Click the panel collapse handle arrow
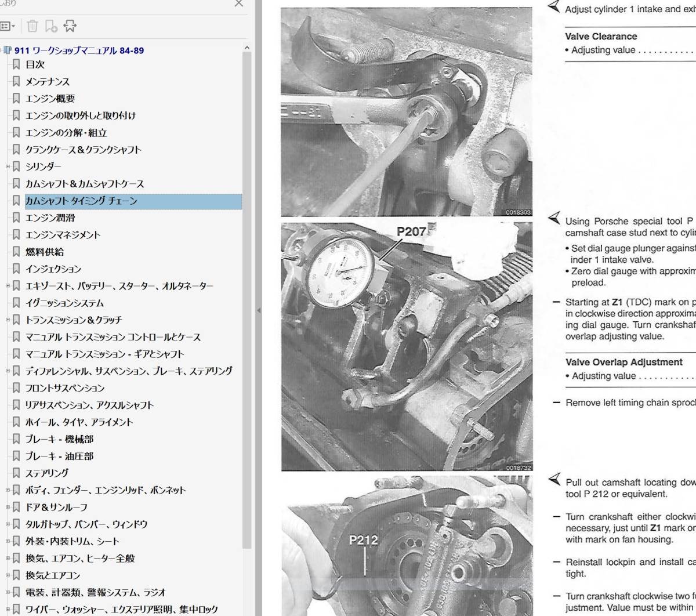 259,310
